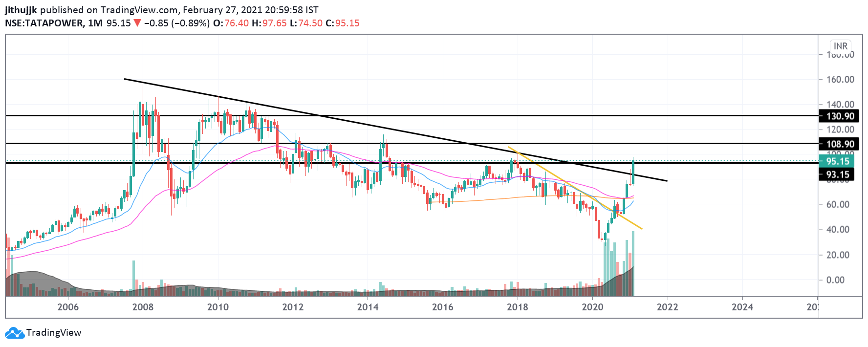Click the 20.00 price axis value
Screen dimensions: 868x347
[x=838, y=255]
